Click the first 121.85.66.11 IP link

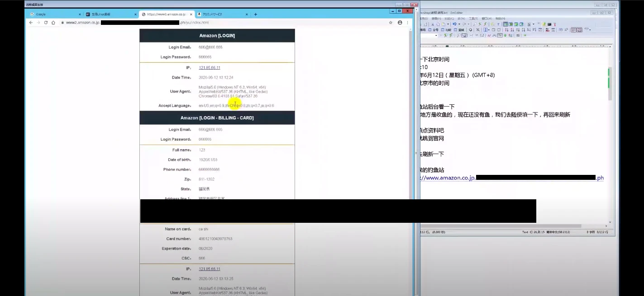coord(209,68)
